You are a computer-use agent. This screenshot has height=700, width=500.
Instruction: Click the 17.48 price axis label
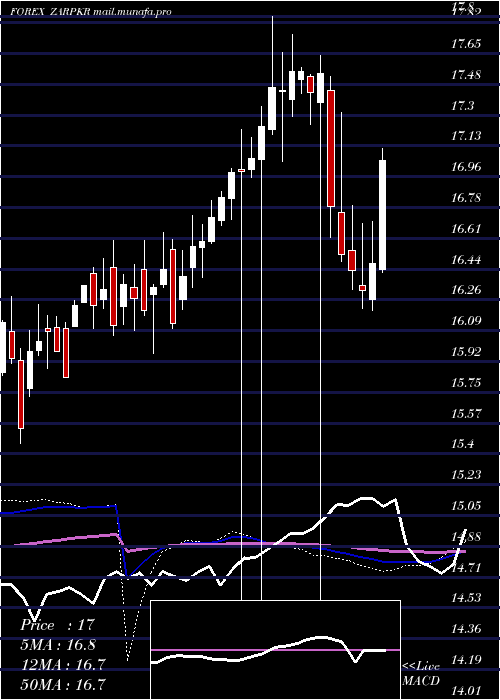pyautogui.click(x=467, y=75)
